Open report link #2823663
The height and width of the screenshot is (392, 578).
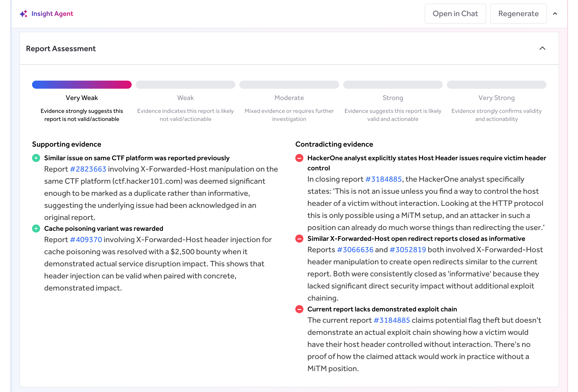tap(88, 169)
